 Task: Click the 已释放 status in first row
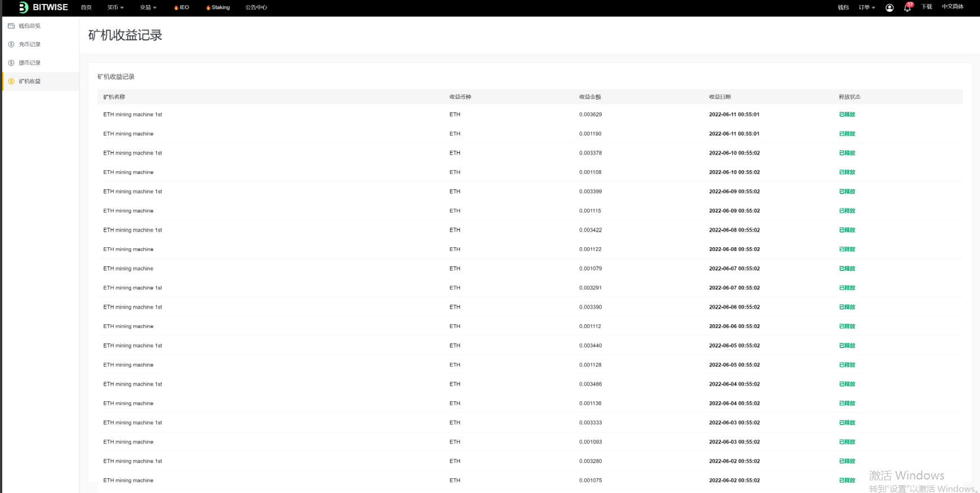click(x=847, y=115)
